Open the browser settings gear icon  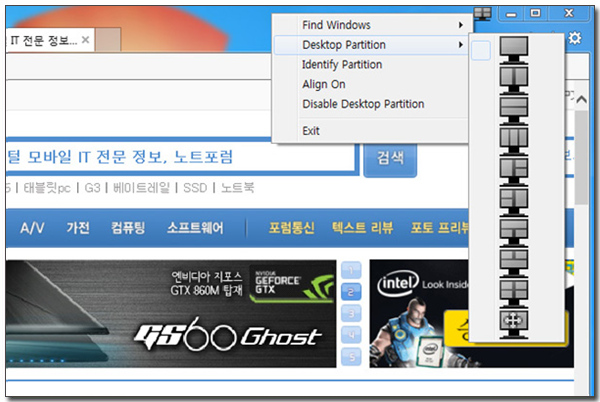pyautogui.click(x=574, y=39)
